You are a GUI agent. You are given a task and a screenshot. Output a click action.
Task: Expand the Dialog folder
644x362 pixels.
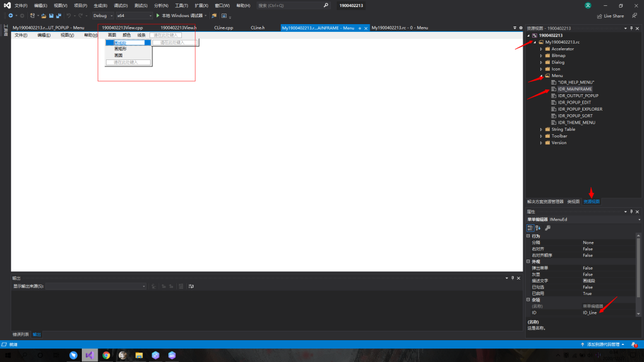541,62
